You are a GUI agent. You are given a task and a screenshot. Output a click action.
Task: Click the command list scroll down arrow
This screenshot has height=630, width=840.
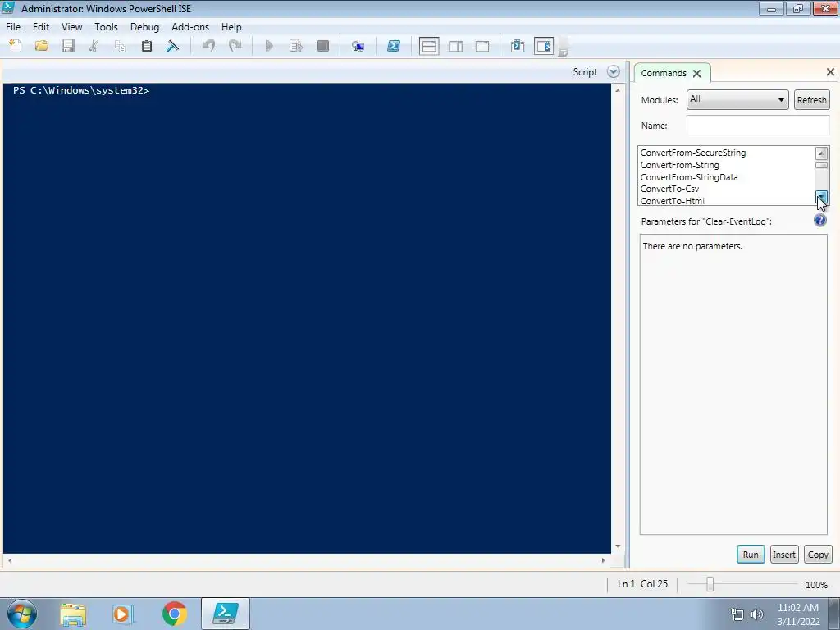click(821, 197)
